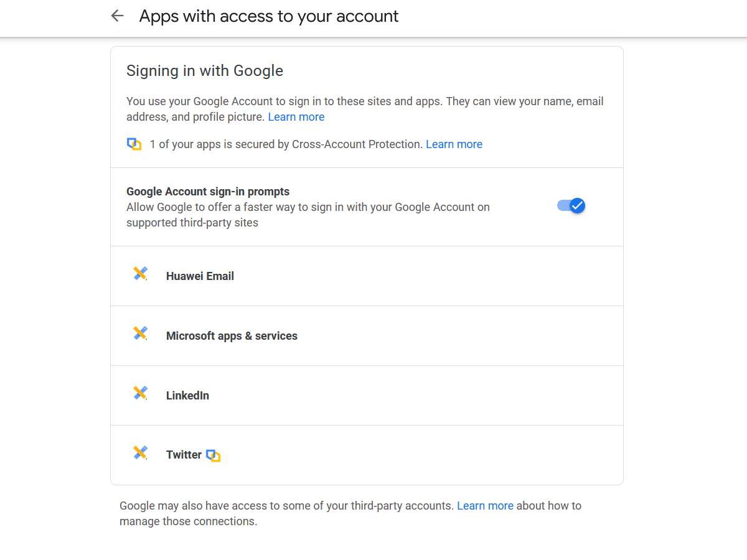Disable Google Account sign-in prompts
747x560 pixels.
click(569, 206)
